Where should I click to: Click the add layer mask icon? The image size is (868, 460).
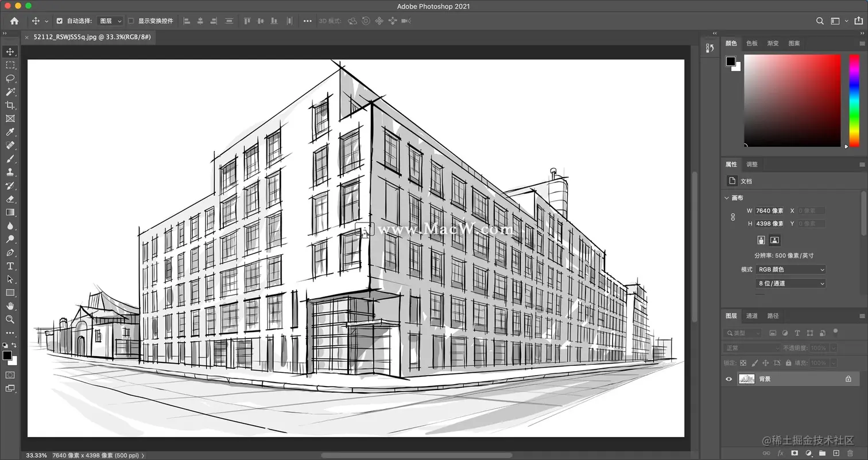click(795, 453)
